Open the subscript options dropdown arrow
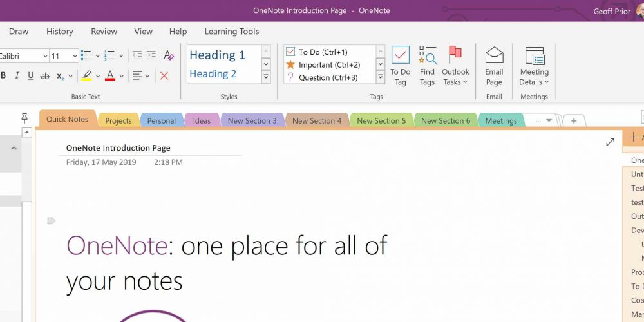 pos(71,77)
